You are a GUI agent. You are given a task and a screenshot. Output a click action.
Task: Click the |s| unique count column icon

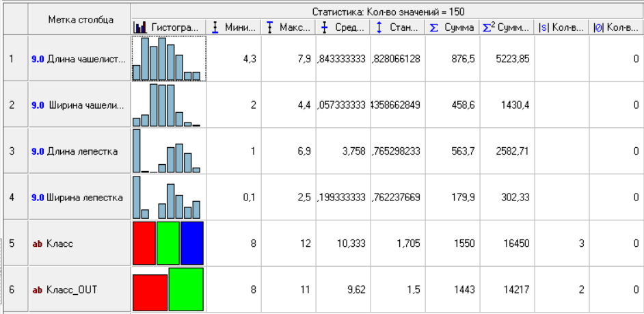[544, 27]
